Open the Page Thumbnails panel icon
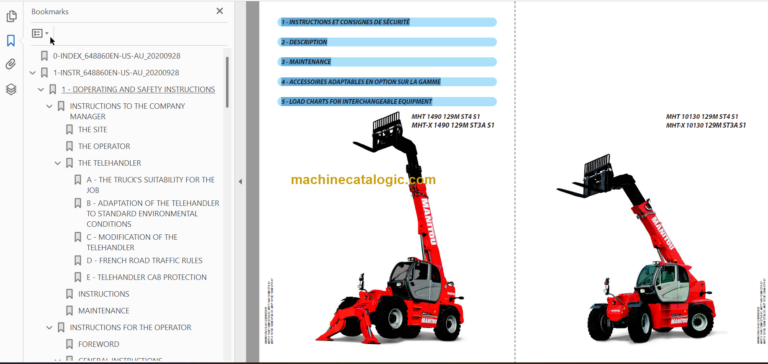The image size is (768, 364). [11, 17]
